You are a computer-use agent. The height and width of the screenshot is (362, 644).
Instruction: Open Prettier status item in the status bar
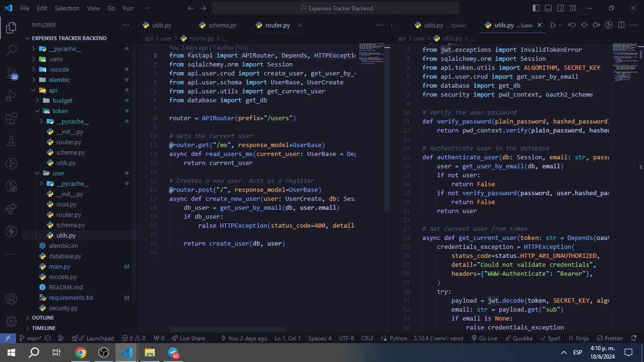pyautogui.click(x=611, y=338)
